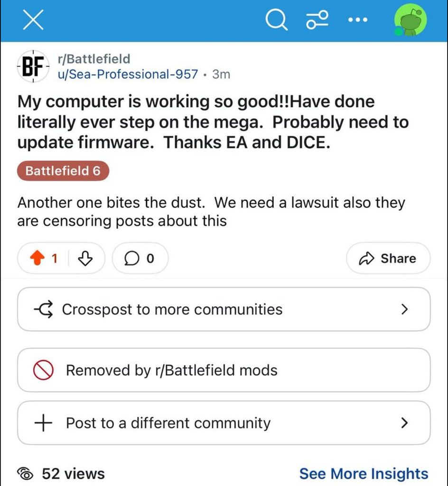Click the Share button
The image size is (448, 486).
(x=388, y=258)
